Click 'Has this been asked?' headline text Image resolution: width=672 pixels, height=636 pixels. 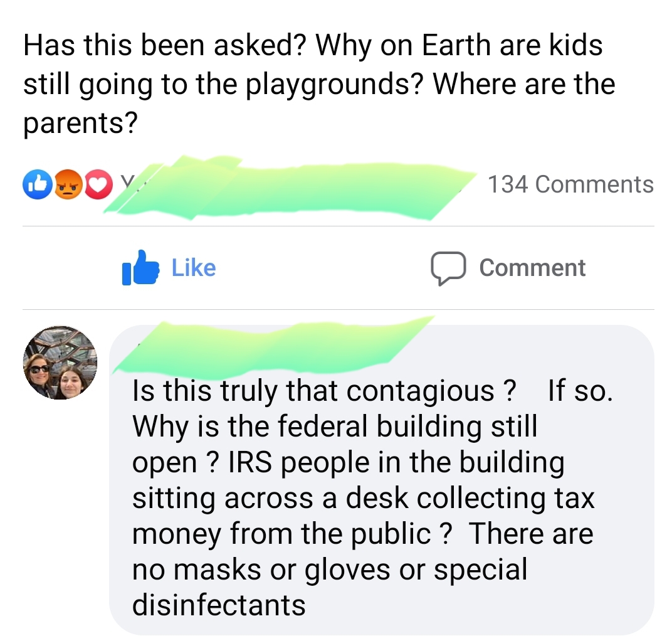pyautogui.click(x=165, y=45)
